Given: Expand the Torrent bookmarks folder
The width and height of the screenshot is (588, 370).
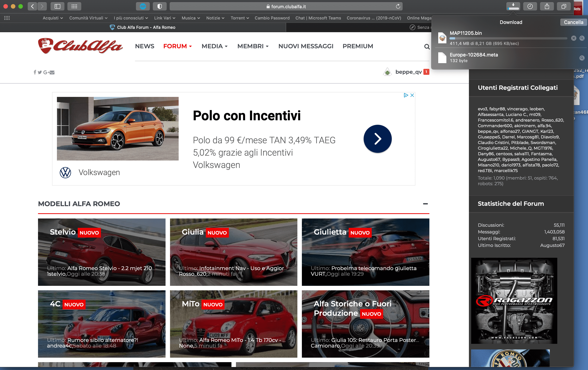Looking at the screenshot, I should coord(240,18).
